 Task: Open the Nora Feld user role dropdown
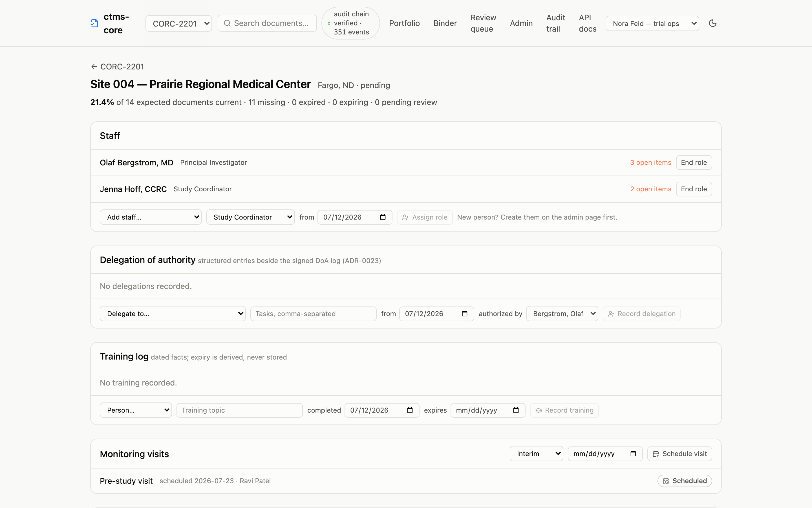(x=652, y=23)
